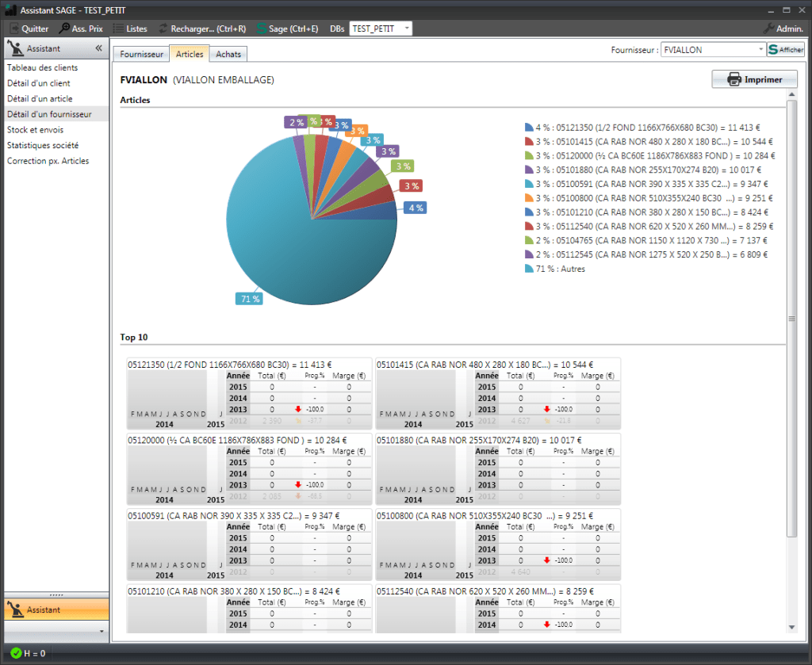This screenshot has width=812, height=665.
Task: Click the Afficher button
Action: tap(786, 49)
